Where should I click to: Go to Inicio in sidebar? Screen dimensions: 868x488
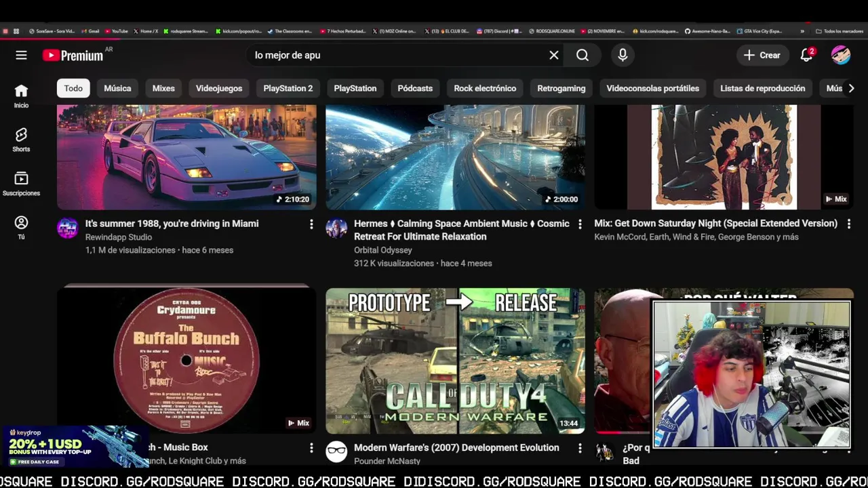point(21,96)
